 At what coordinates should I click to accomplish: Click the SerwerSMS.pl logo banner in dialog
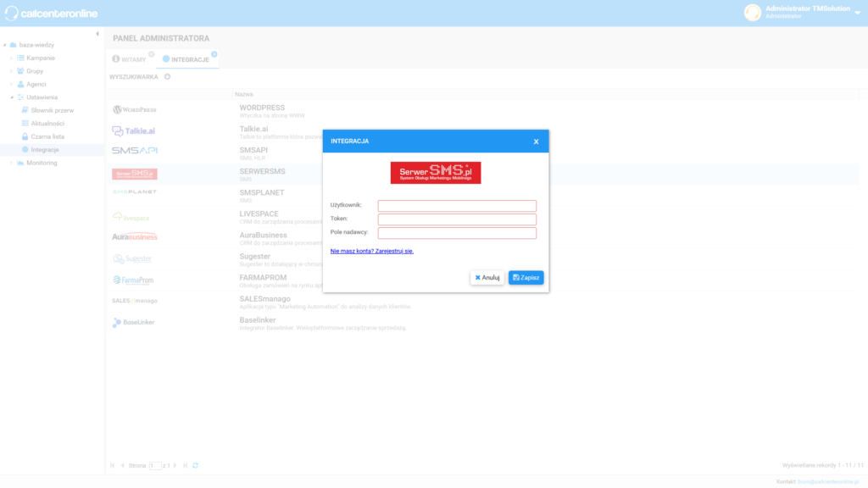[435, 173]
